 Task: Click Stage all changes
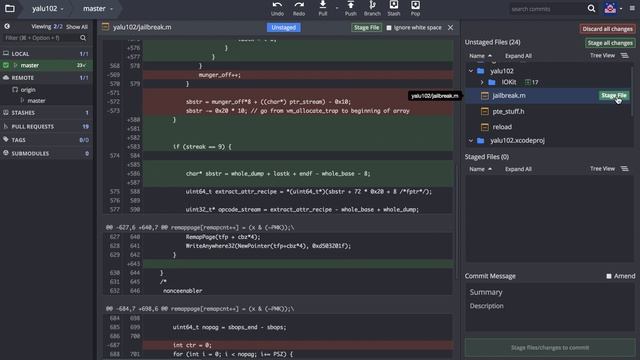click(x=610, y=43)
